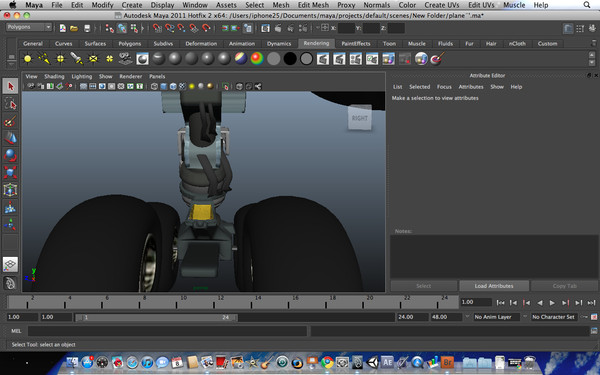
Task: Click the current frame 1.00 field
Action: point(476,302)
